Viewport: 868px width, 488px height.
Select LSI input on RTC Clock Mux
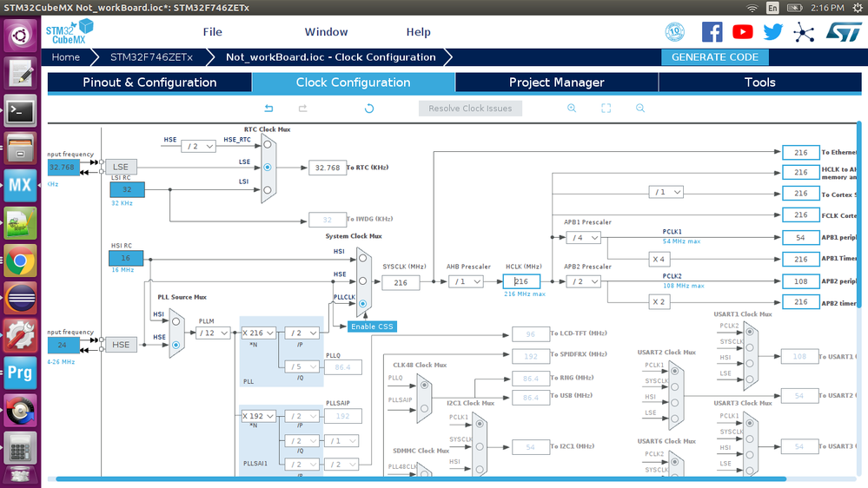click(268, 190)
